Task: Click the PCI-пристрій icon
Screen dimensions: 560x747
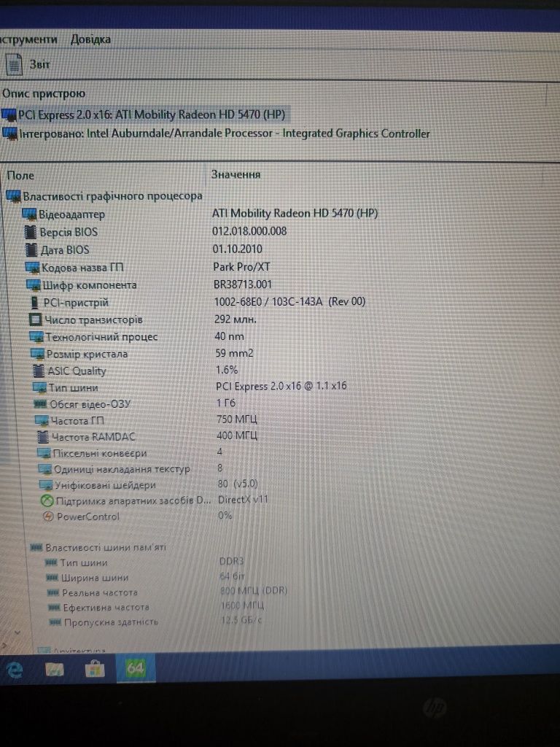Action: tap(34, 303)
